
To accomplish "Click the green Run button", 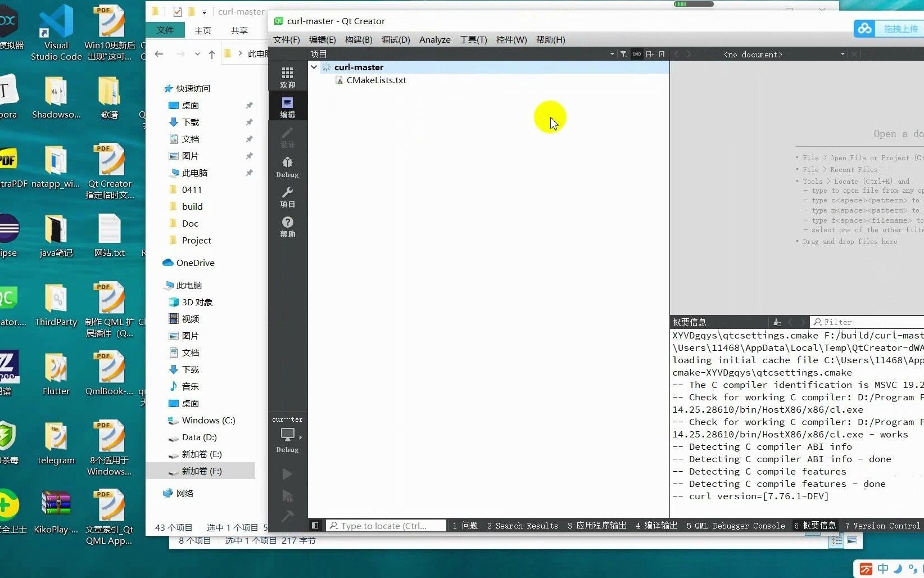I will pyautogui.click(x=287, y=473).
